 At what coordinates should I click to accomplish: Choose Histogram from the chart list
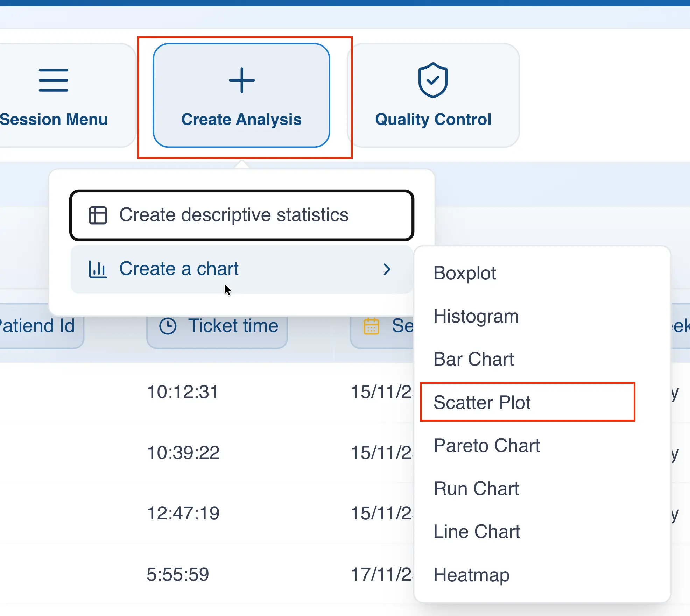pos(476,316)
